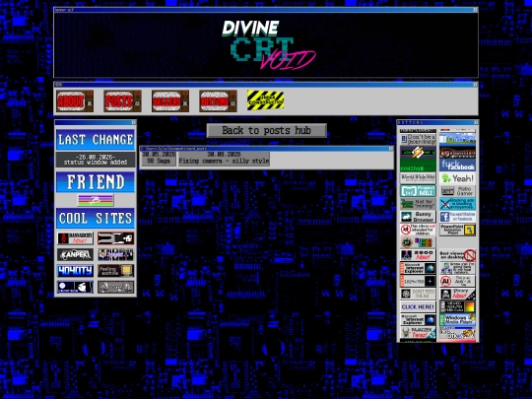Open the ABOUT navigation button
This screenshot has height=399, width=532.
click(x=75, y=100)
